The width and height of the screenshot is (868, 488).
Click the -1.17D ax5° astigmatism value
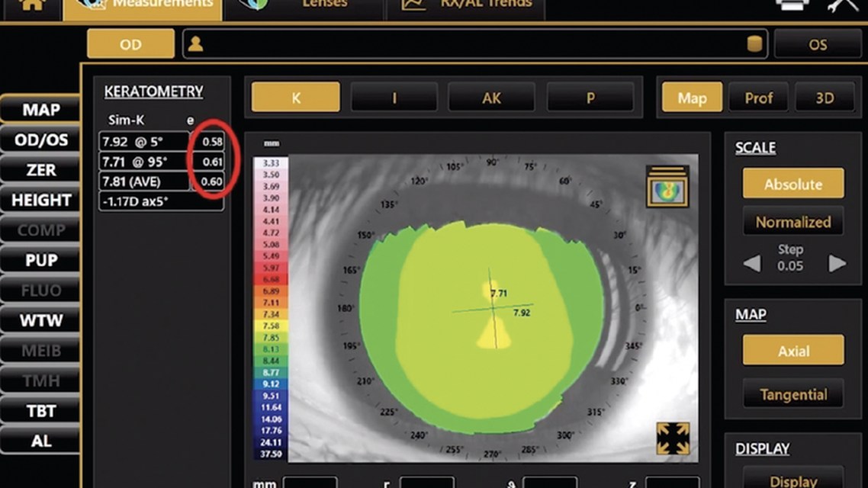point(162,201)
